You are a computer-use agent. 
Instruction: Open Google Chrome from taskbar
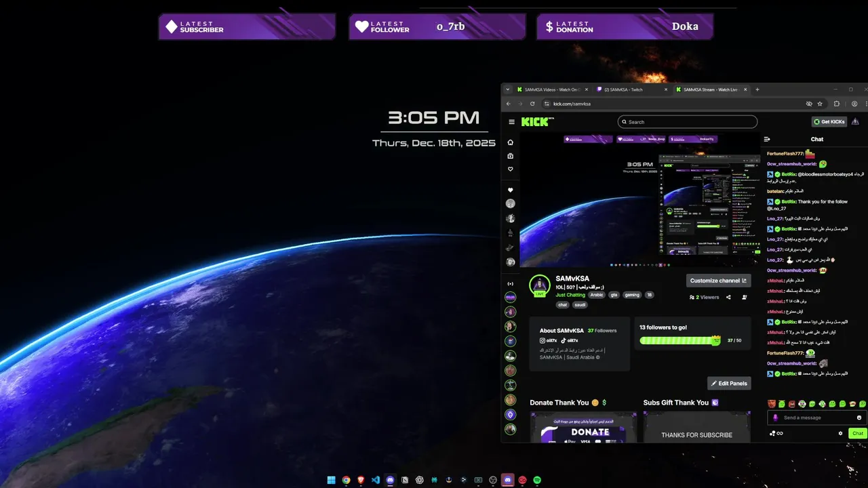(x=346, y=480)
